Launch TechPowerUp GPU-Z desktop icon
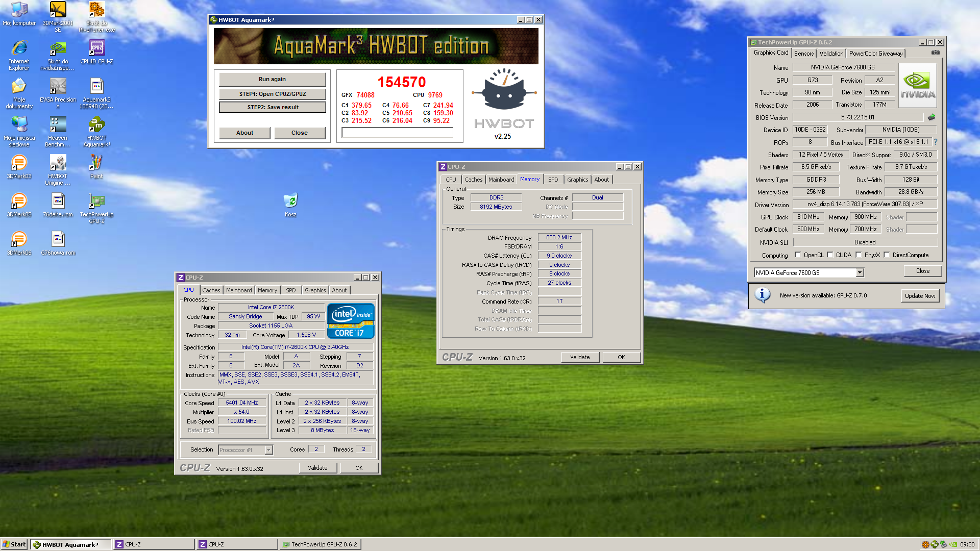 coord(96,208)
